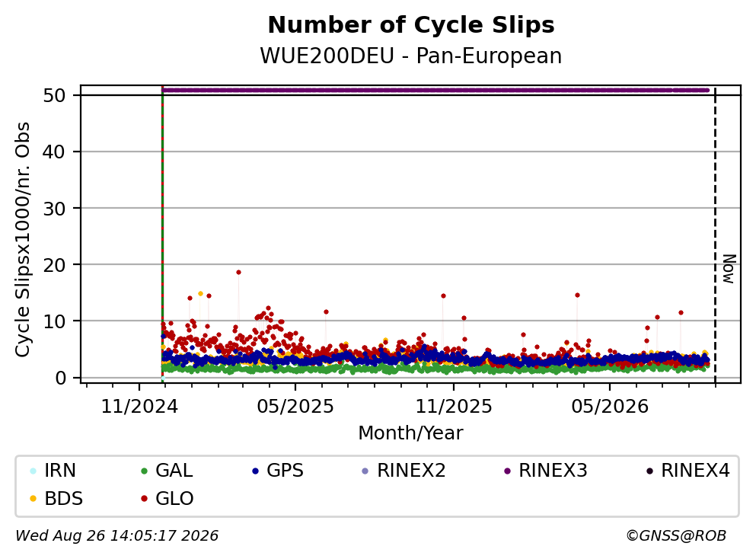Viewport: 756px width, 559px height.
Task: Click the RINEX3 purple legend marker
Action: (x=507, y=471)
